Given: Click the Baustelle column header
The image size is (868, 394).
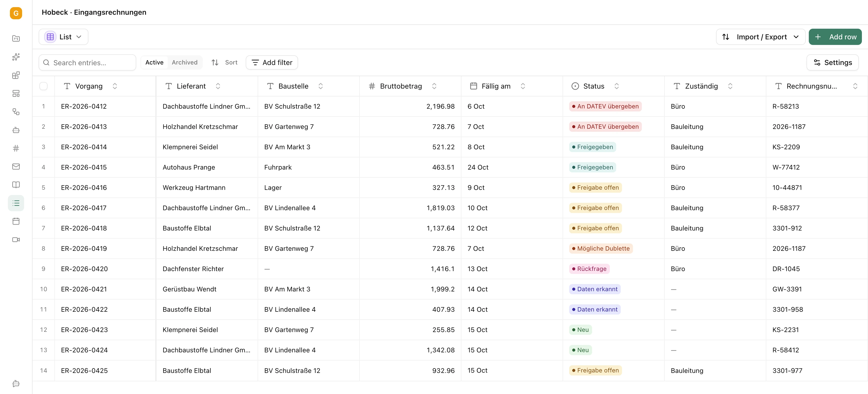Looking at the screenshot, I should (x=309, y=86).
